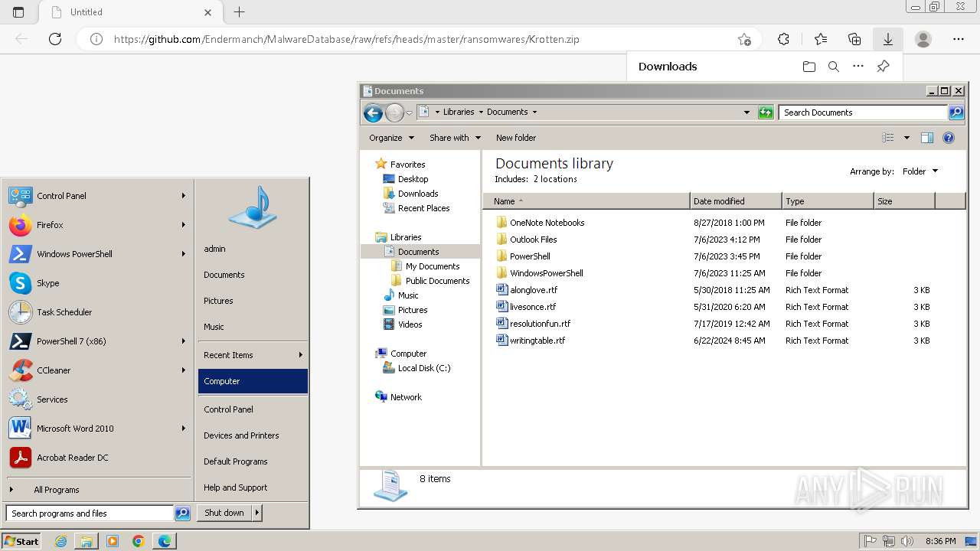The width and height of the screenshot is (980, 551).
Task: Expand Microsoft Word 2010 jump list arrow
Action: [x=184, y=429]
